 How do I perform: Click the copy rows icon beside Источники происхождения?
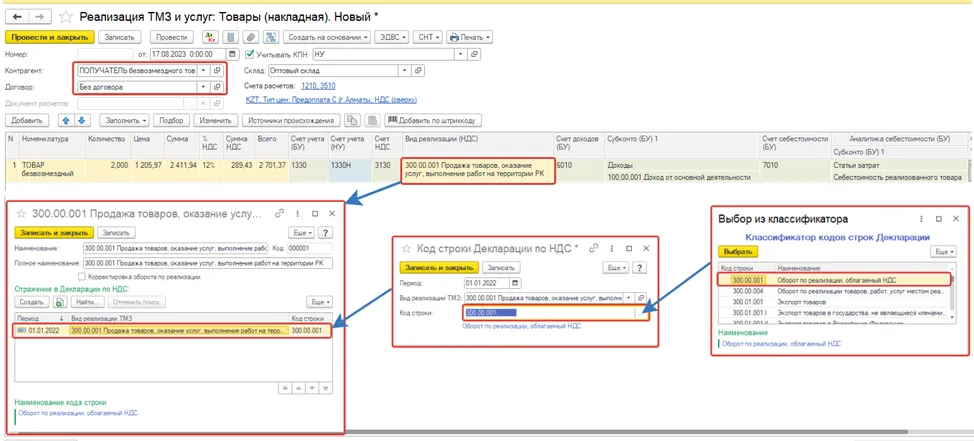[x=353, y=120]
